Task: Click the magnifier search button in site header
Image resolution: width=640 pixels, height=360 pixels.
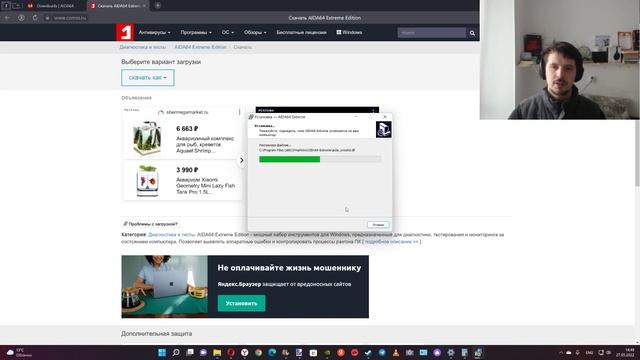Action: click(472, 33)
